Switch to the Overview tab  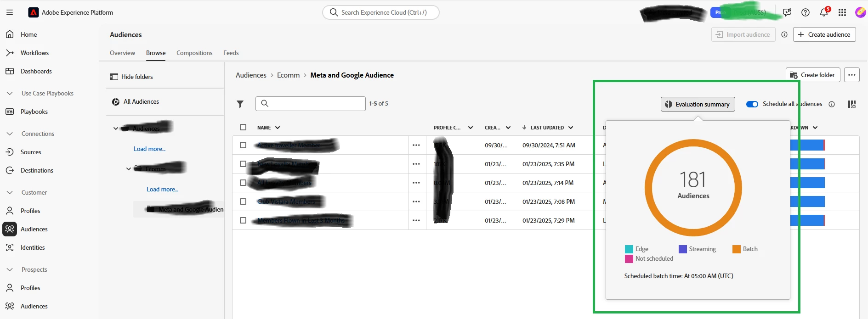click(122, 53)
